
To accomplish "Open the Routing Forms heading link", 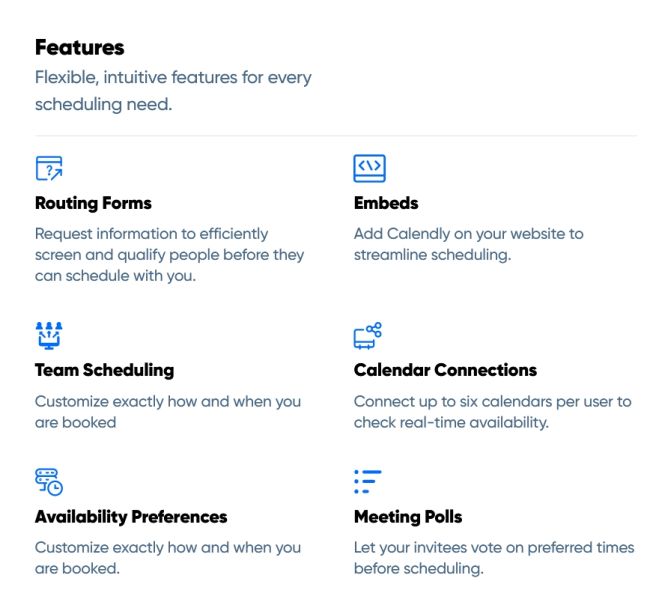I will [x=93, y=203].
